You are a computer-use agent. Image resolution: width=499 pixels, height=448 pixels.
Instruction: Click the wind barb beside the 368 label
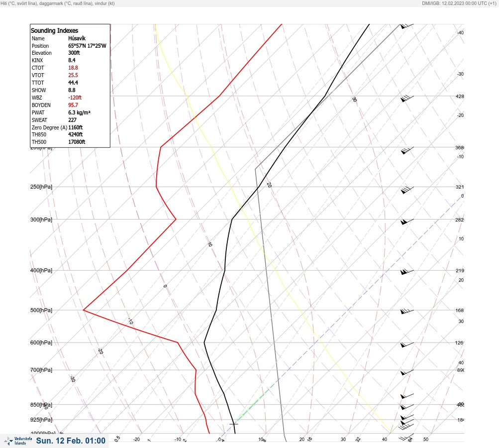(407, 150)
